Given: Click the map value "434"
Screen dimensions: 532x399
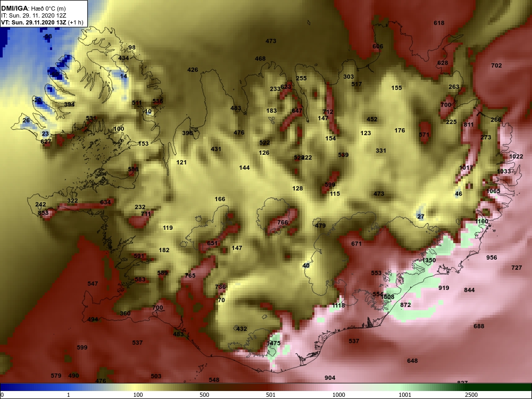Looking at the screenshot, I should 123,58.
